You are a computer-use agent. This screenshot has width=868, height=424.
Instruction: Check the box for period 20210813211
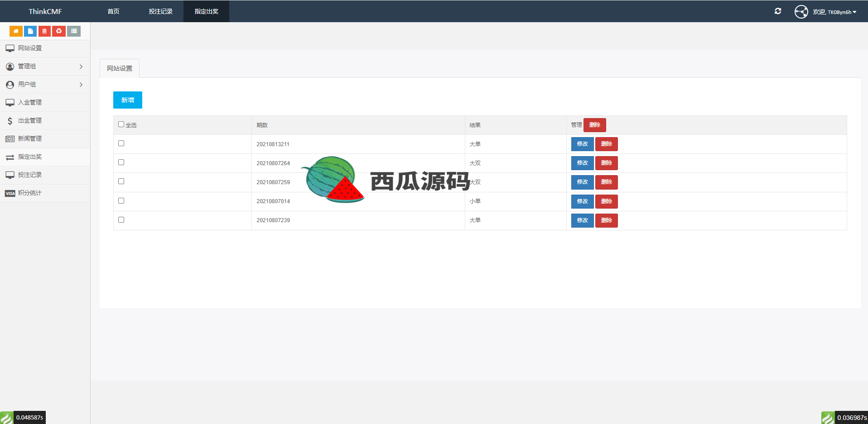pos(121,143)
